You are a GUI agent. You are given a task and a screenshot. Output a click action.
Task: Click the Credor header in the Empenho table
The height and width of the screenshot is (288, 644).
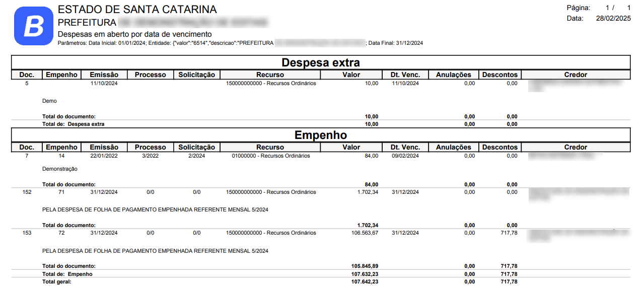tap(576, 147)
